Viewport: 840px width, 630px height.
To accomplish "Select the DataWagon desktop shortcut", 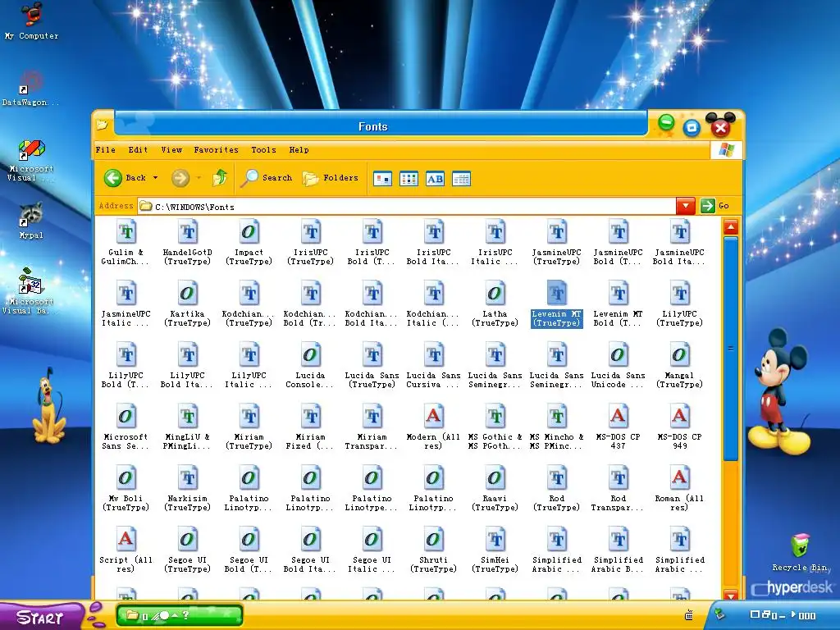I will [x=31, y=89].
